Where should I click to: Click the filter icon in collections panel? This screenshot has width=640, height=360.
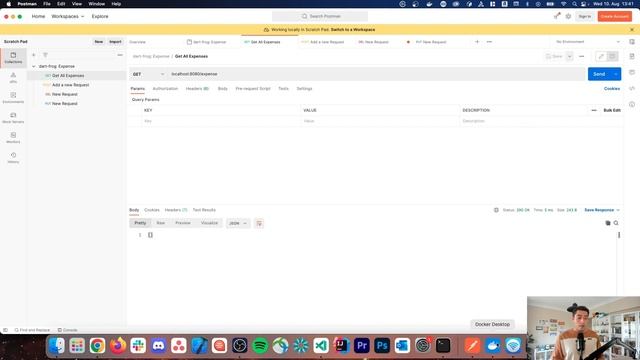(45, 55)
